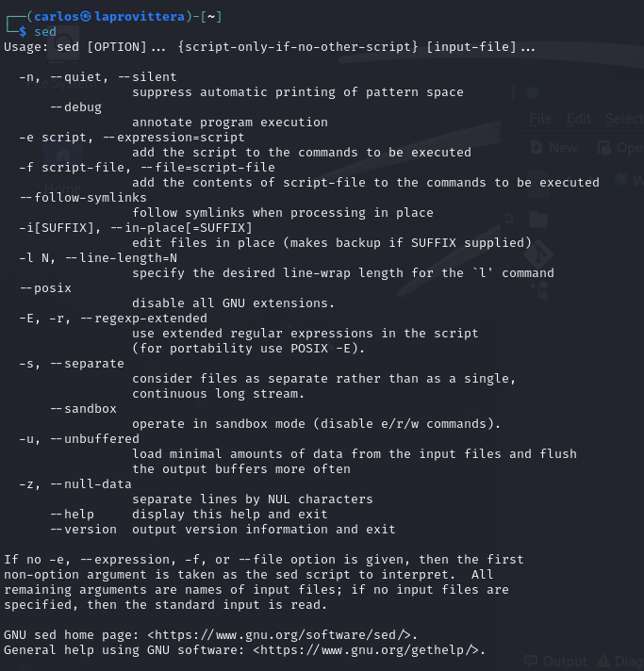Click the --regexp-extended option text
The height and width of the screenshot is (671, 644).
(x=144, y=319)
